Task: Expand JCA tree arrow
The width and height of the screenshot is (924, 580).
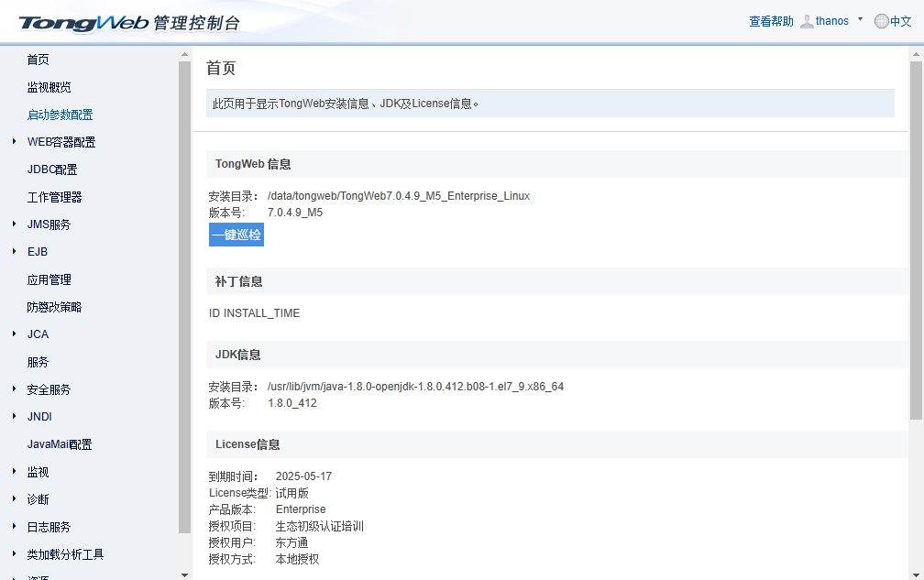Action: (14, 334)
